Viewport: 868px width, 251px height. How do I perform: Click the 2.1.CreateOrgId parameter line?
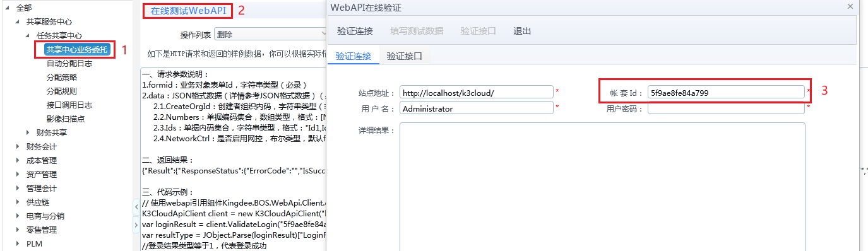click(240, 107)
